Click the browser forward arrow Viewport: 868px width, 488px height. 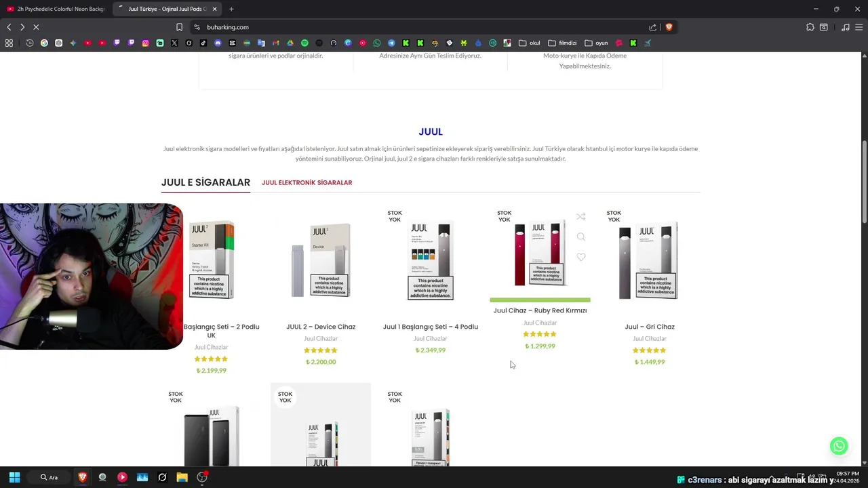point(22,27)
